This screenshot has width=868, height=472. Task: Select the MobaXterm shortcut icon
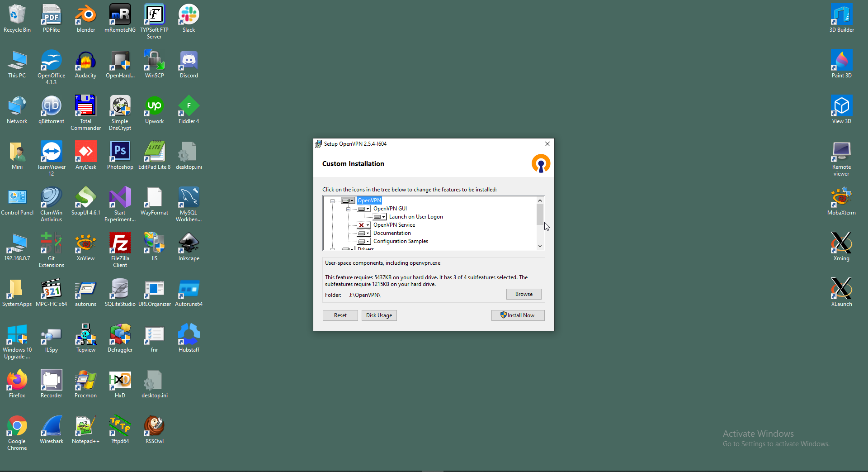point(841,201)
